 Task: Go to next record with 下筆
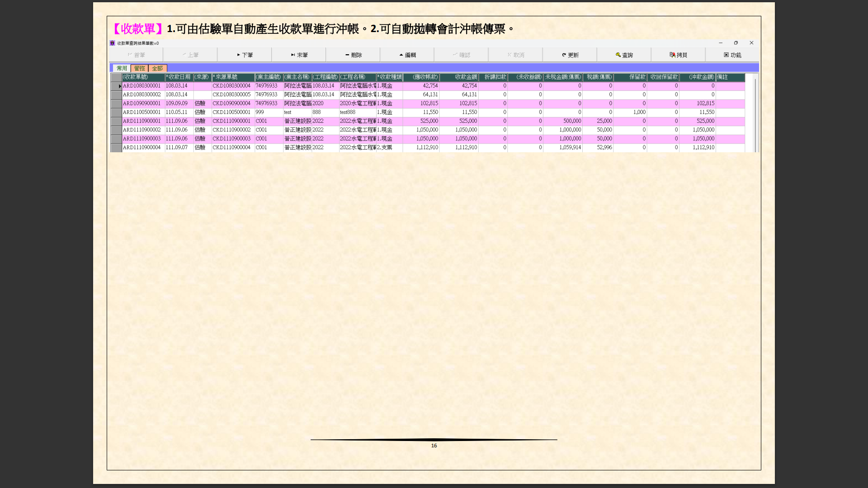pos(245,55)
